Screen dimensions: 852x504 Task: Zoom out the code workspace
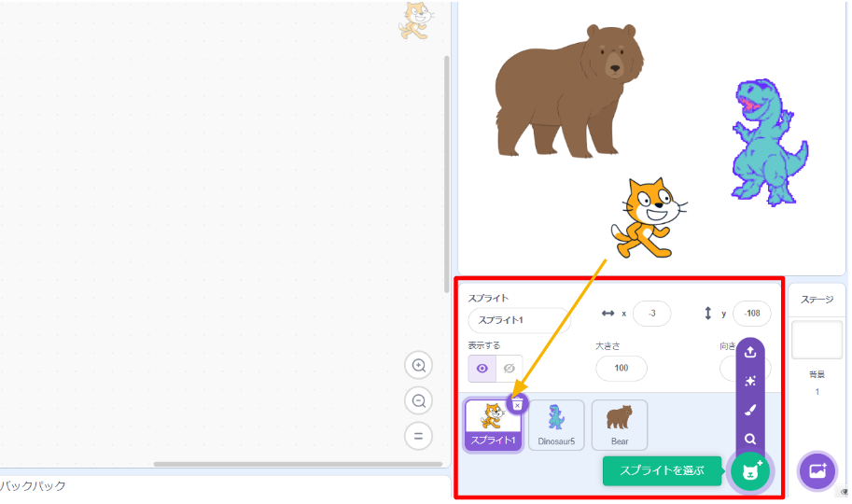(418, 400)
